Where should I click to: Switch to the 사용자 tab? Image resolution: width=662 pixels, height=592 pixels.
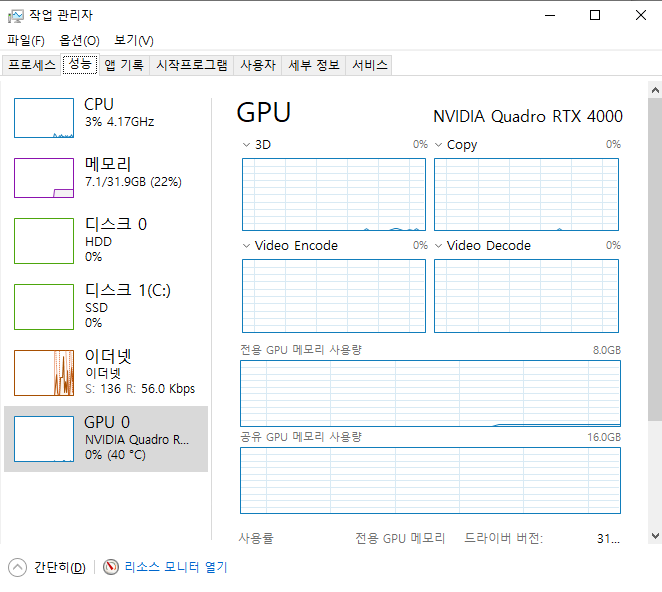point(258,65)
